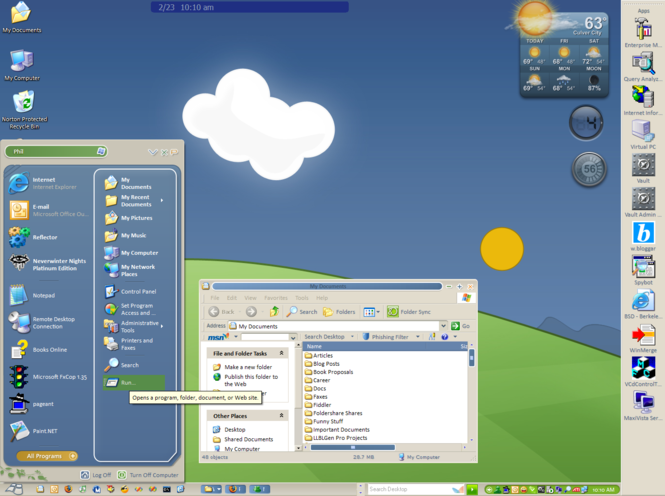The width and height of the screenshot is (665, 496).
Task: Select LLBLGen Pro Projects folder
Action: point(336,438)
